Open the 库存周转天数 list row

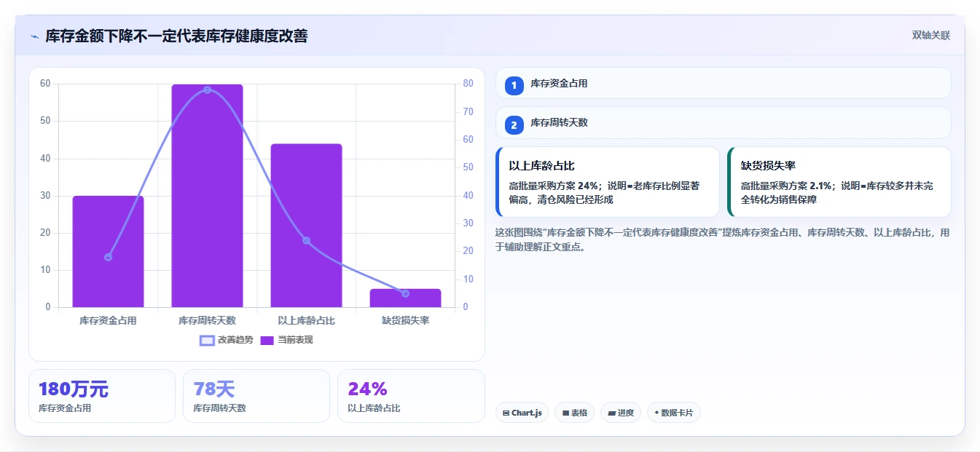pos(723,123)
